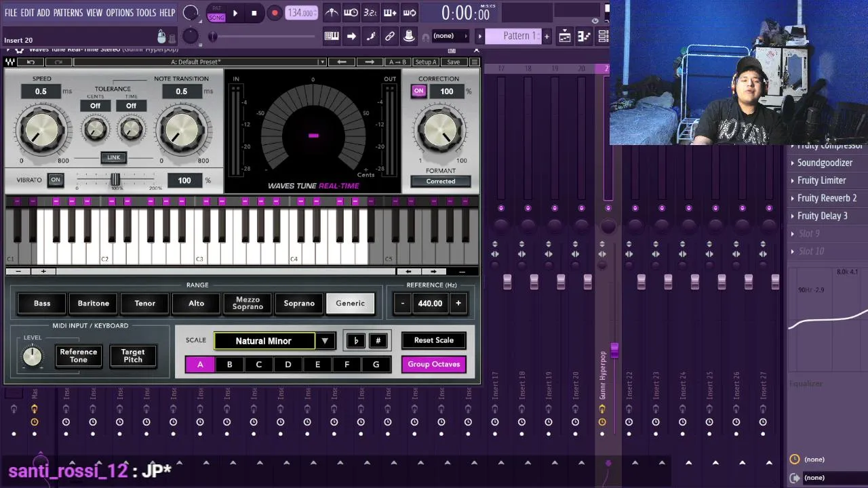Expand the Fruity Limiter slot options
The image size is (868, 488).
tap(792, 180)
